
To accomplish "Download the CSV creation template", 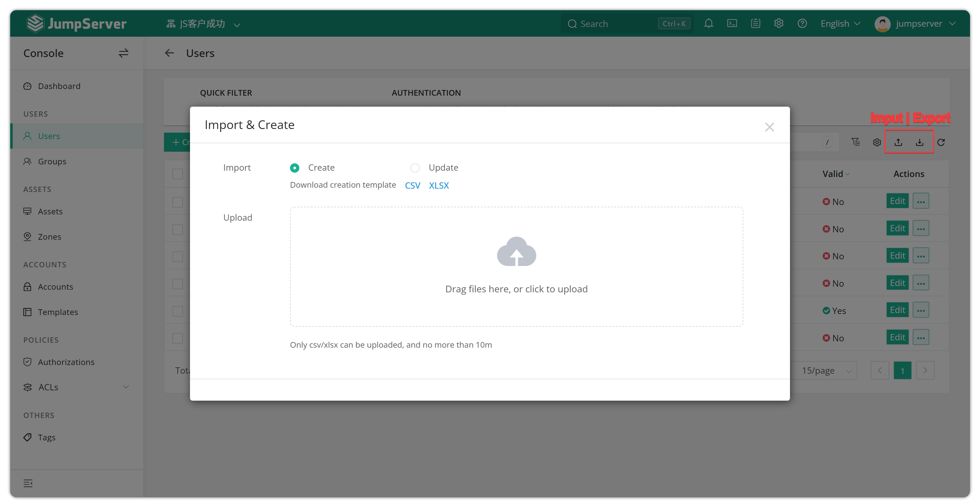I will click(x=412, y=185).
